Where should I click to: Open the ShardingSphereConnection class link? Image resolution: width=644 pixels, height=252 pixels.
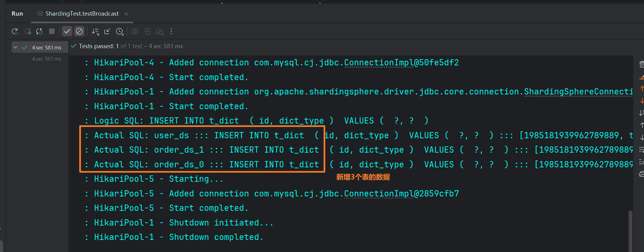click(x=579, y=92)
